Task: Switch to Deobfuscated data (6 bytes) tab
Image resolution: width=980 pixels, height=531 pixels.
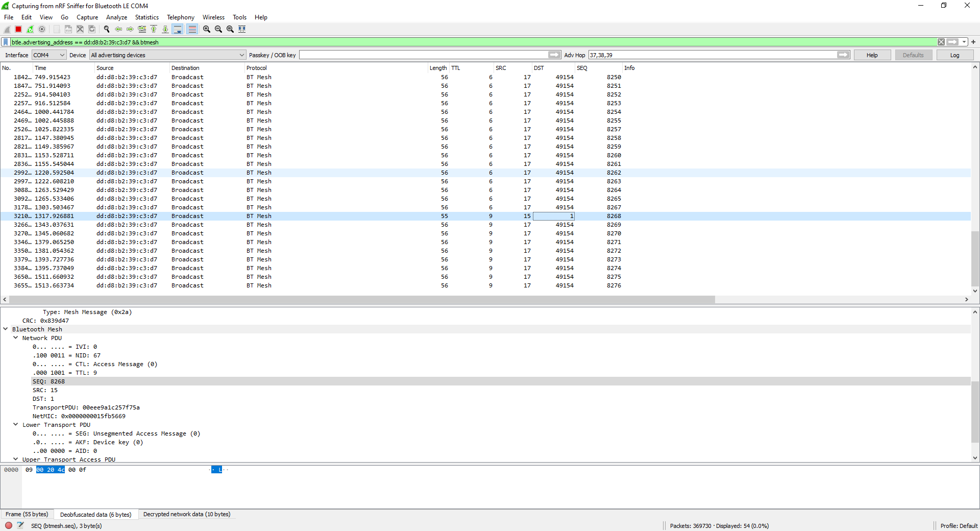Action: pos(95,514)
